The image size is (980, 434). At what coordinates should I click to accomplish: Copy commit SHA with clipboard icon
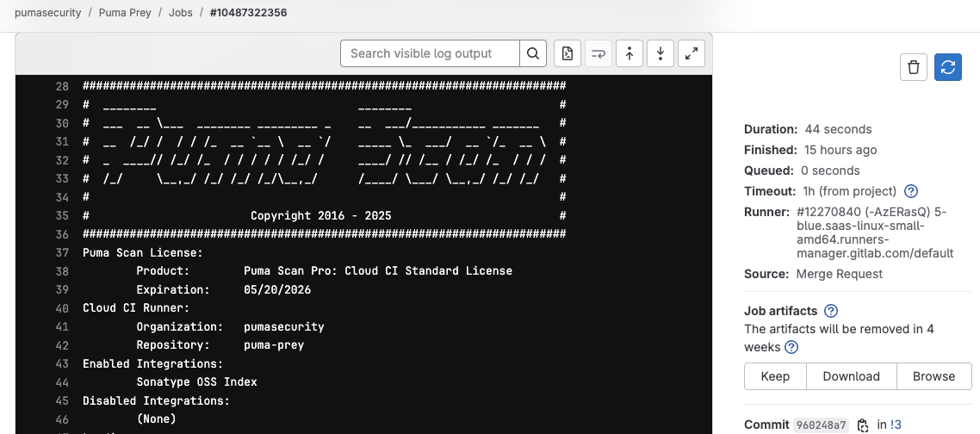[863, 425]
